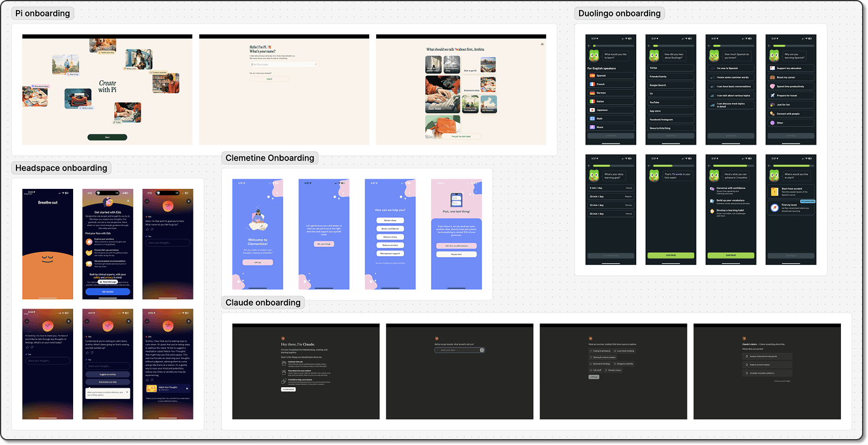Image resolution: width=868 pixels, height=445 pixels.
Task: Choose the '15 min / day' goal option
Action: (x=611, y=205)
